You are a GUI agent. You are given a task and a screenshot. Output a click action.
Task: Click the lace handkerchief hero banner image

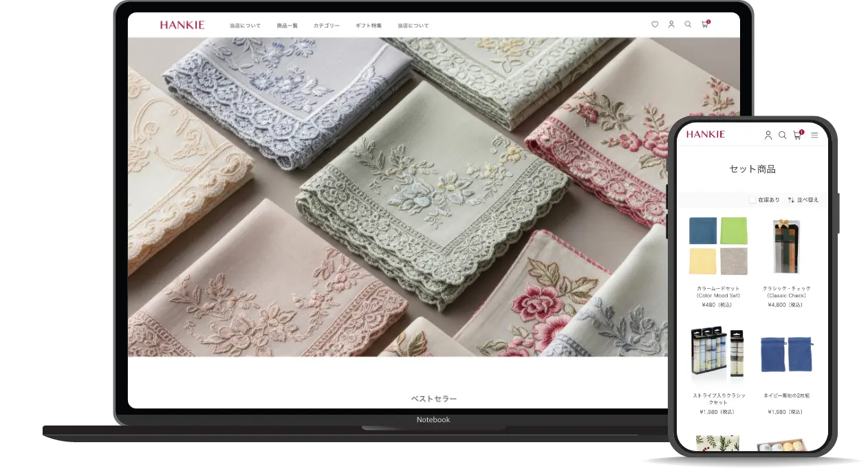click(434, 197)
